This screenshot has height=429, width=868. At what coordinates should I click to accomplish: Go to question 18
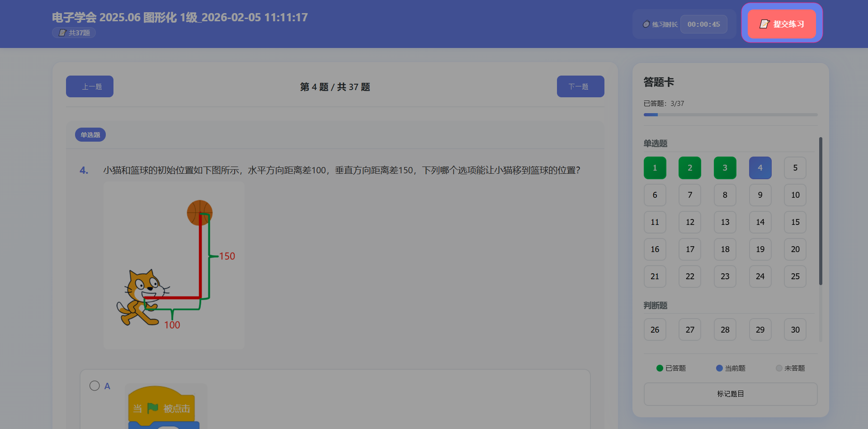click(x=725, y=249)
